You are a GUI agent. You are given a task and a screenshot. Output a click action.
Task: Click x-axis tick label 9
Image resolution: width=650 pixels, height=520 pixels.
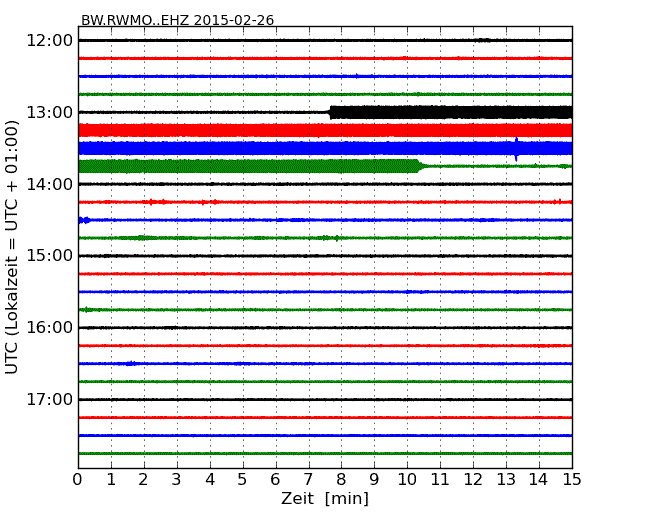click(x=374, y=480)
